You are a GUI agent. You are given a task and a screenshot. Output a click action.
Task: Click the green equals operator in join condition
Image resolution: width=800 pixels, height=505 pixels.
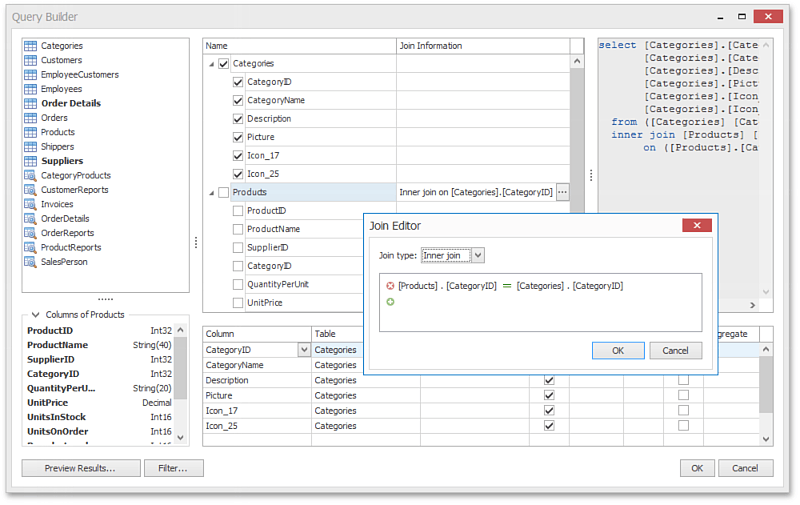506,286
